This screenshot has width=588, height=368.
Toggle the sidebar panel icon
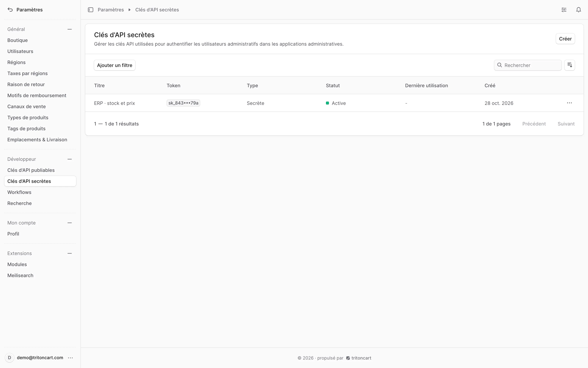click(91, 10)
